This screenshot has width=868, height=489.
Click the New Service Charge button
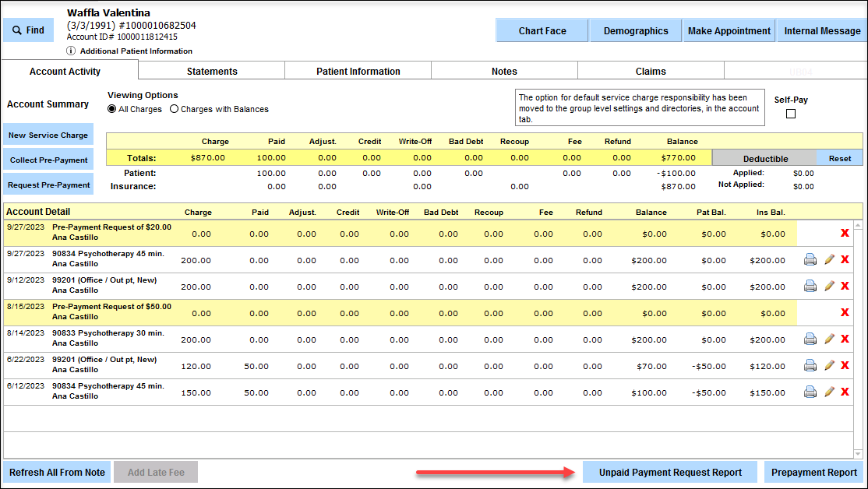coord(48,135)
